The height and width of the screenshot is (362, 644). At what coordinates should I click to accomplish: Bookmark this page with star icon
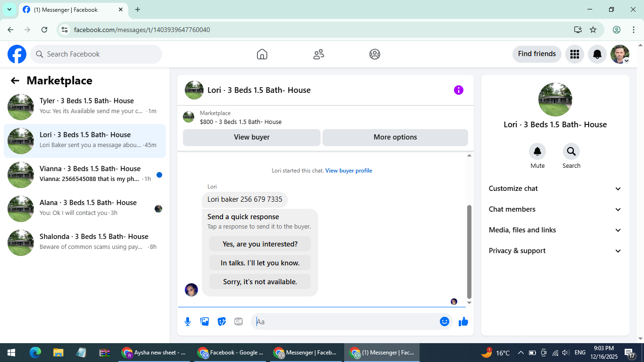593,30
